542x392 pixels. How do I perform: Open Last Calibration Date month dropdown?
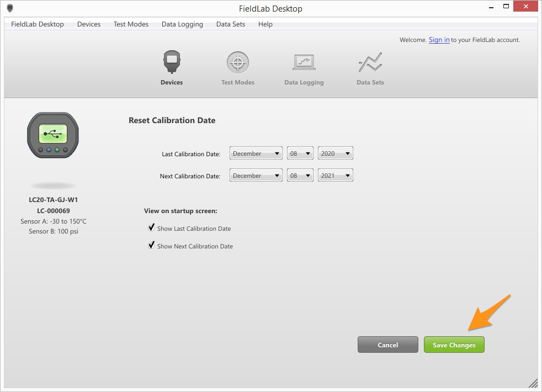point(256,153)
